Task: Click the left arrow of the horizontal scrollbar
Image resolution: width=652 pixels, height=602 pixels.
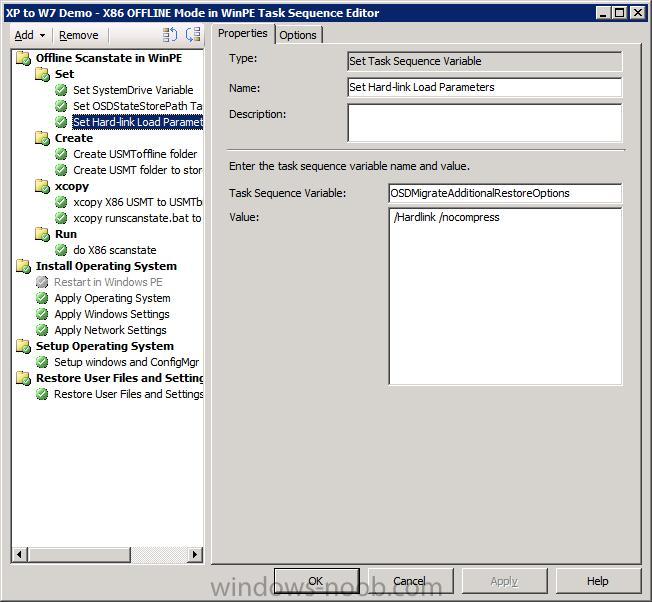Action: [19, 554]
